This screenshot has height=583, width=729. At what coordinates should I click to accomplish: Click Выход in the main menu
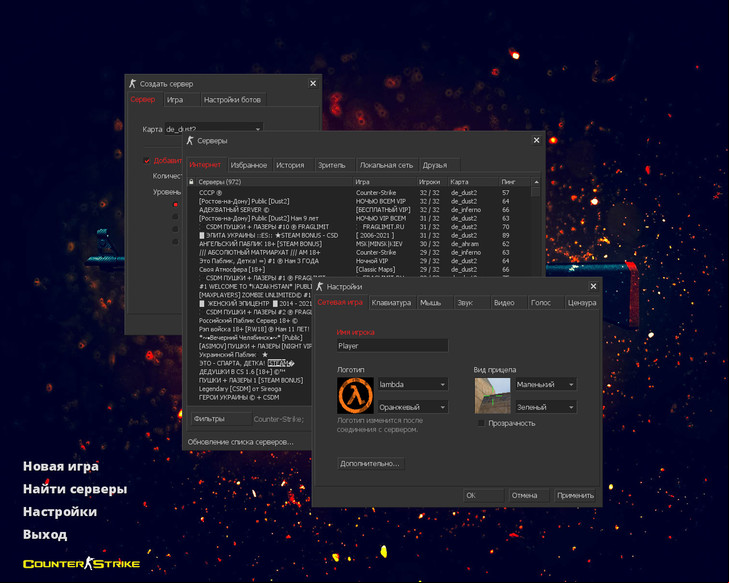45,535
